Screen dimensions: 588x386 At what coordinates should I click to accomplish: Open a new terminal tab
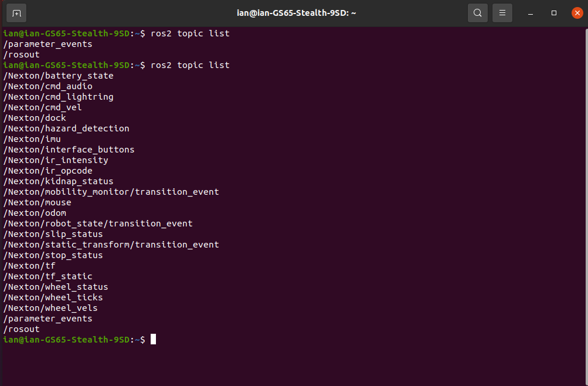coord(16,13)
